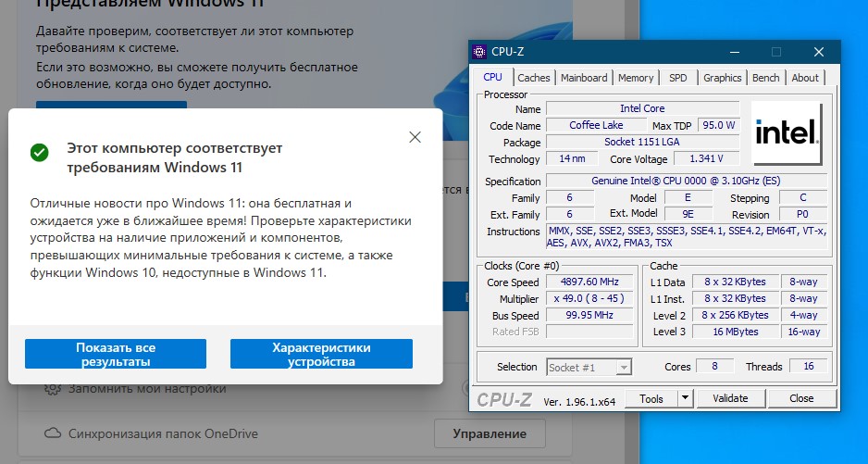This screenshot has width=868, height=464.
Task: Click the Core Speed value 4897.60 MHz
Action: (590, 282)
